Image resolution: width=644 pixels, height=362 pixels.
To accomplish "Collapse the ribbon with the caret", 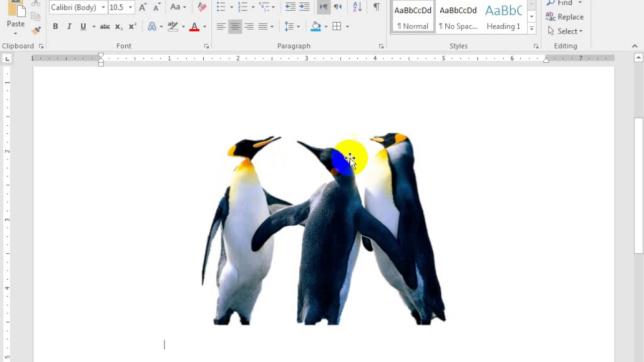I will click(x=634, y=46).
